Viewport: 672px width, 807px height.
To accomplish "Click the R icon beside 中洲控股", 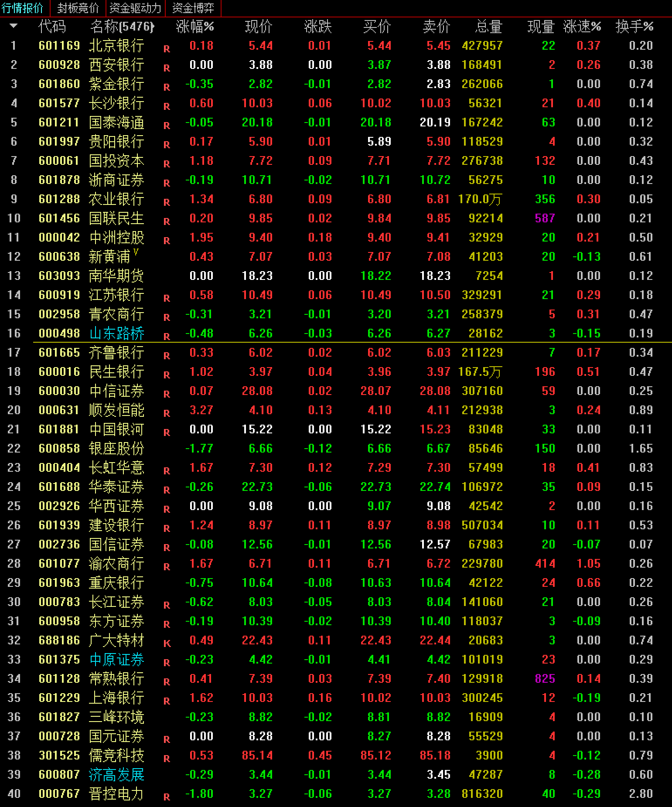I will (x=167, y=241).
